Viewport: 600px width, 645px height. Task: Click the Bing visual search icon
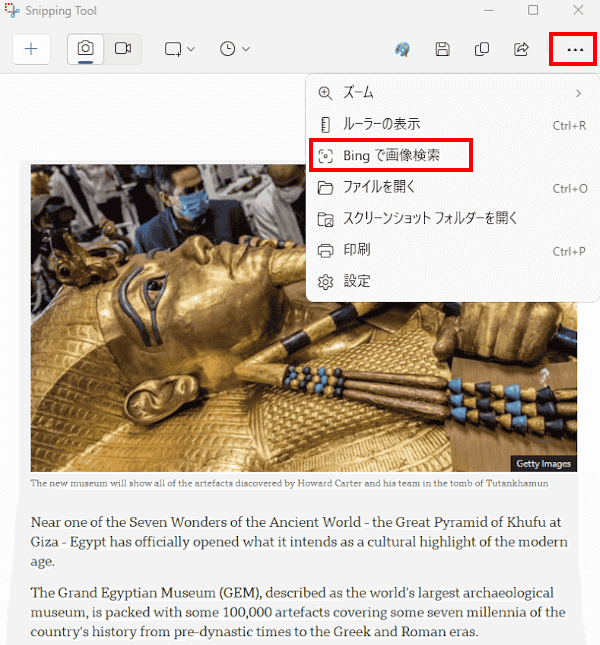click(325, 156)
